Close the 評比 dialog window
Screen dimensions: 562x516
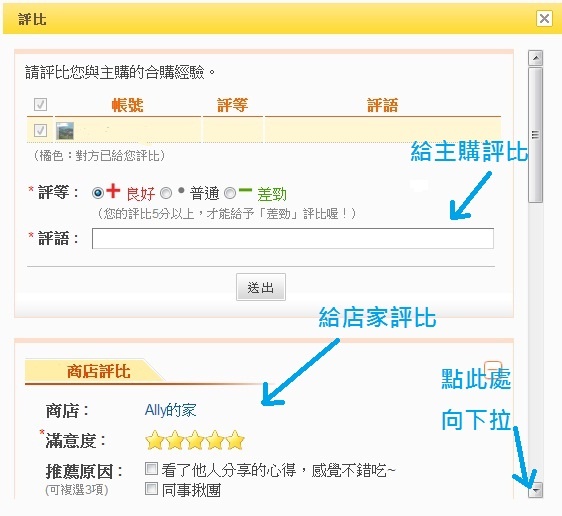tap(544, 18)
